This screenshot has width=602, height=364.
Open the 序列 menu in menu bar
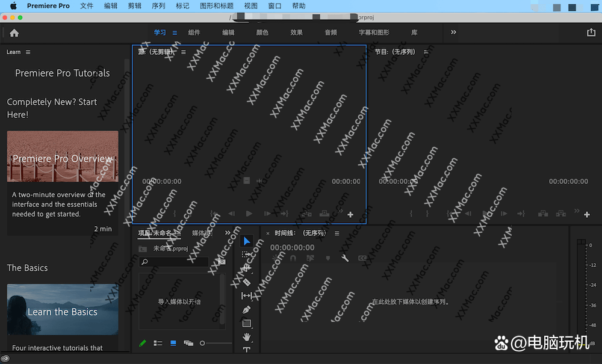[158, 6]
